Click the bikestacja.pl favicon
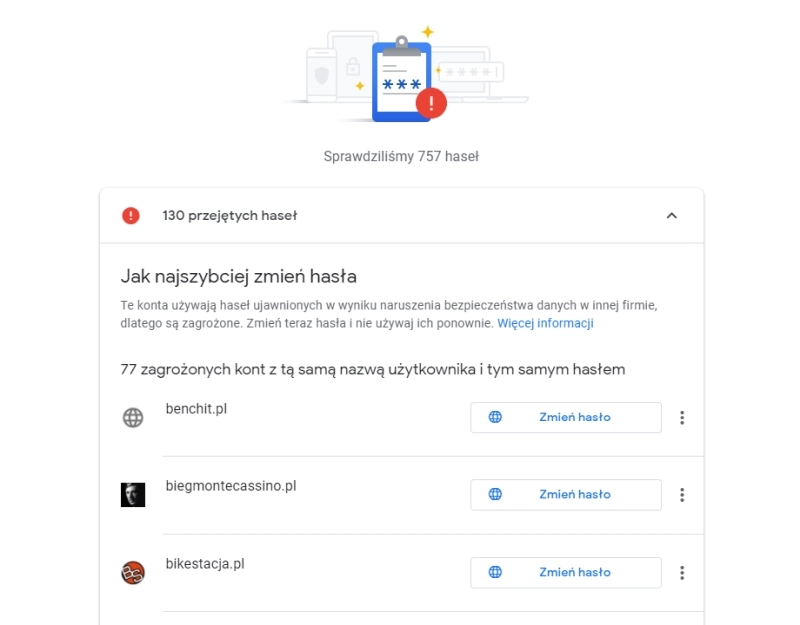The image size is (800, 625). 133,573
